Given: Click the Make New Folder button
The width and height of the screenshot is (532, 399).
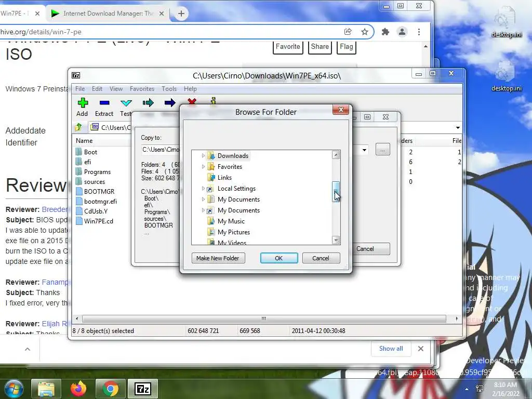Looking at the screenshot, I should tap(218, 258).
